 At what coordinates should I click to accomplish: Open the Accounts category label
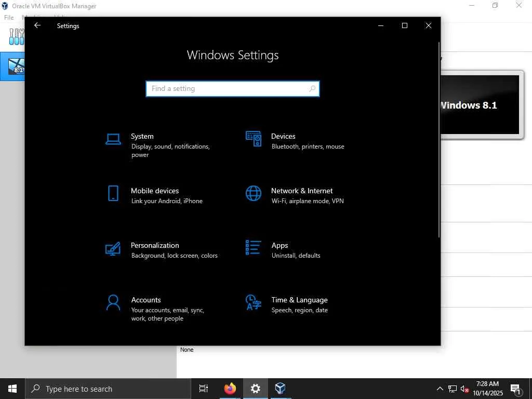(146, 300)
